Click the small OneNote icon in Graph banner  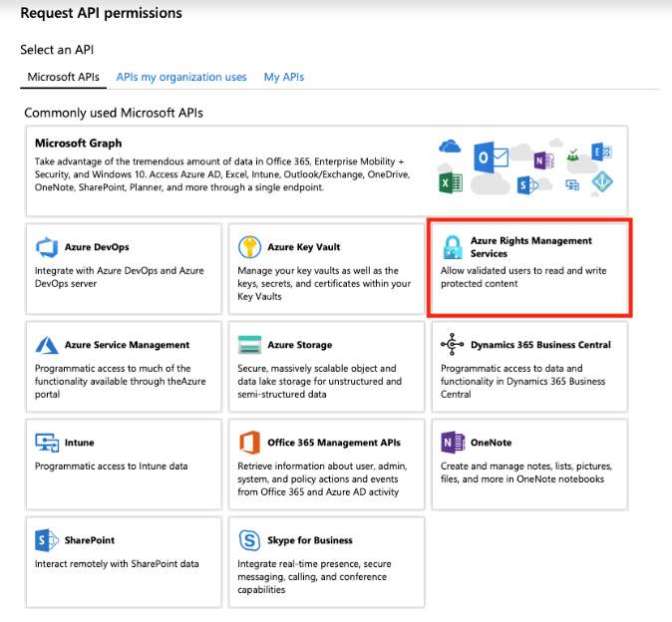click(x=543, y=160)
